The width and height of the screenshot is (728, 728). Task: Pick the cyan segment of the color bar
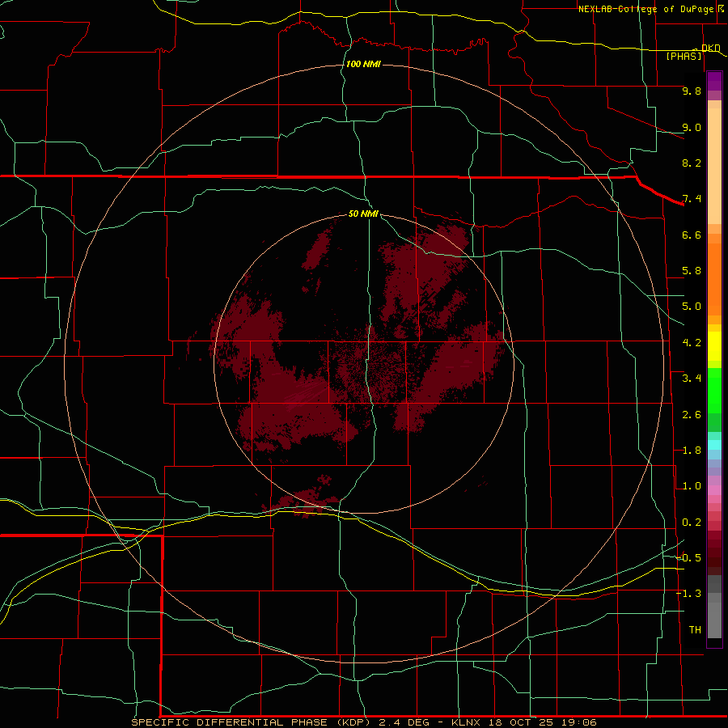click(x=714, y=445)
